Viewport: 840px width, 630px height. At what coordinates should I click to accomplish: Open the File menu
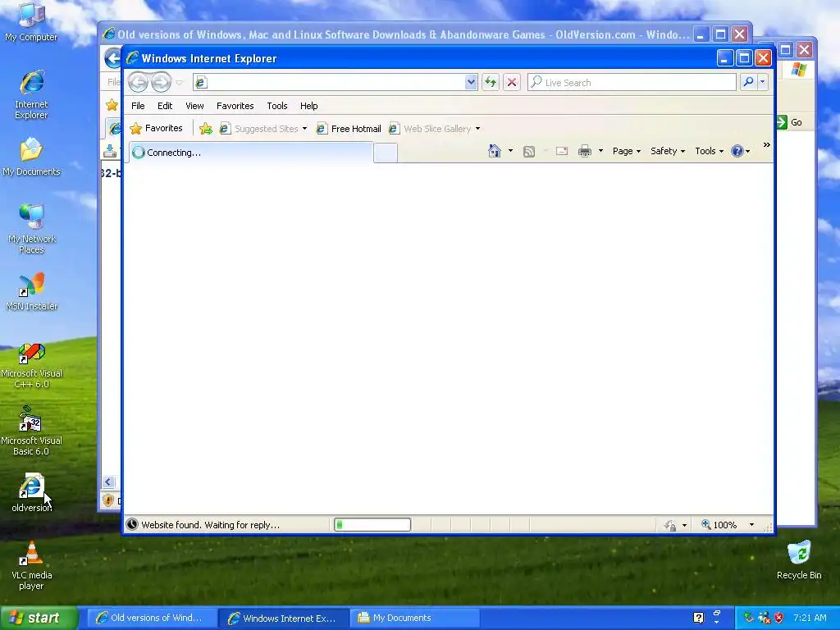(x=138, y=106)
